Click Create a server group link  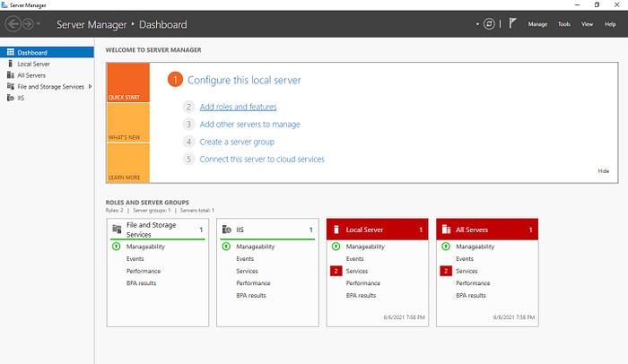(237, 142)
